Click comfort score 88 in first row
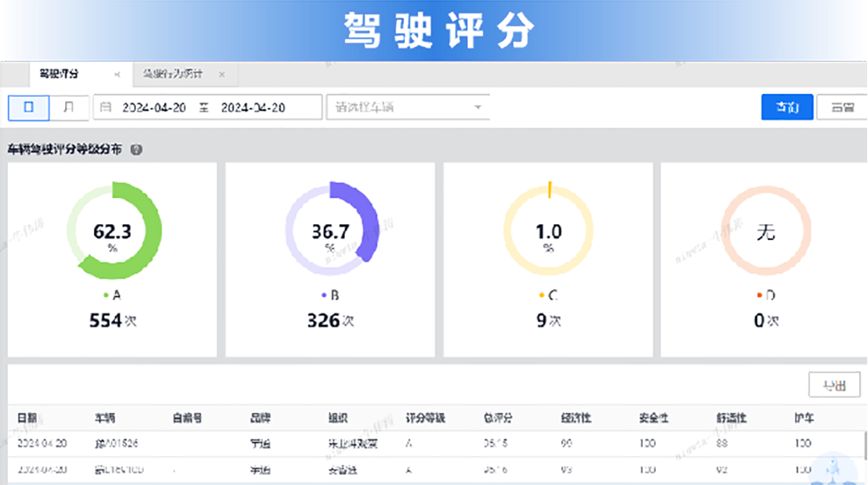 722,443
